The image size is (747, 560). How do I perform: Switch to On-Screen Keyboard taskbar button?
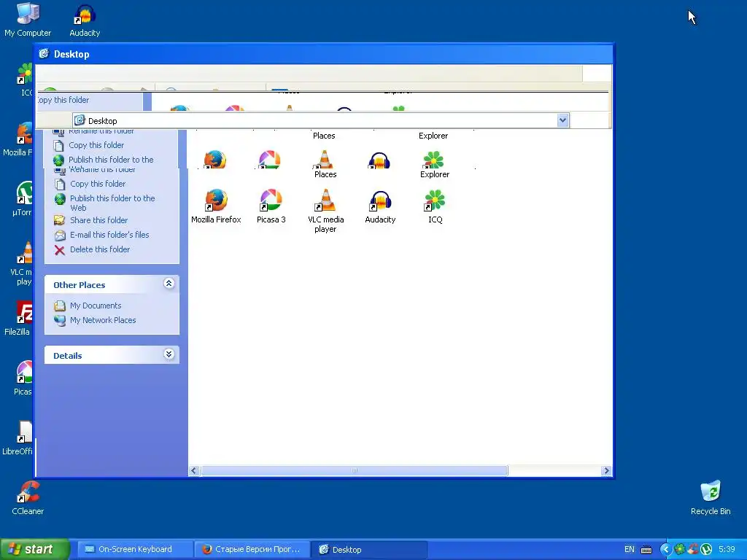(x=135, y=549)
